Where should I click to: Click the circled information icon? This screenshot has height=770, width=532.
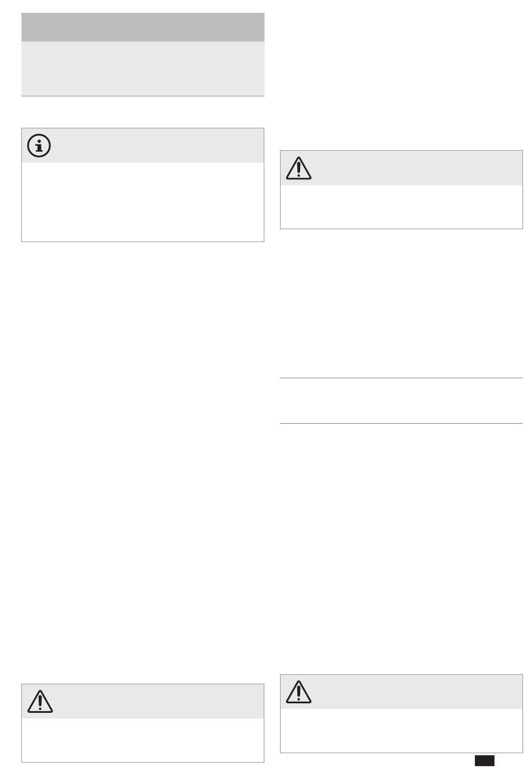pos(39,146)
